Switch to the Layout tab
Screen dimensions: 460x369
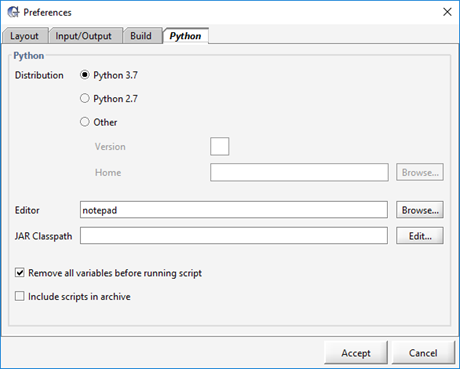coord(24,36)
